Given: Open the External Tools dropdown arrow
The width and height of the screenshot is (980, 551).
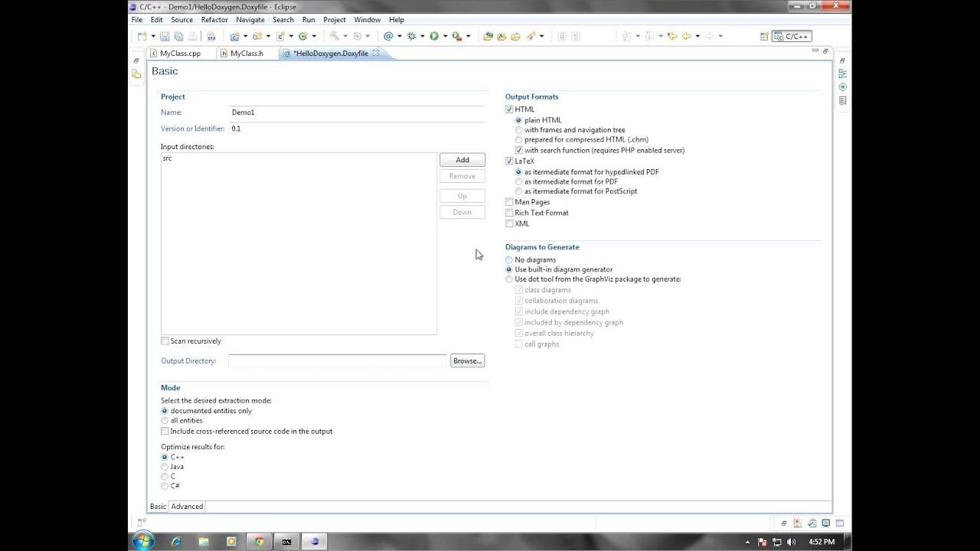Looking at the screenshot, I should 468,36.
